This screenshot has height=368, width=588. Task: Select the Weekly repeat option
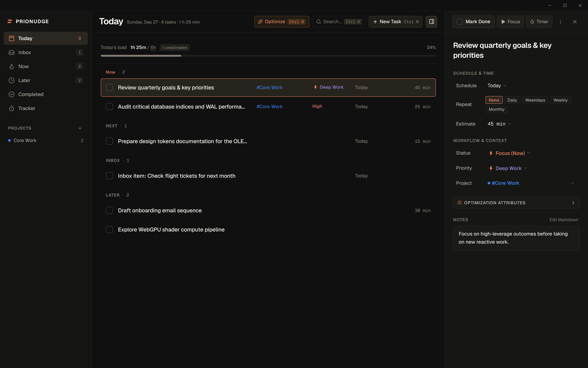[560, 100]
